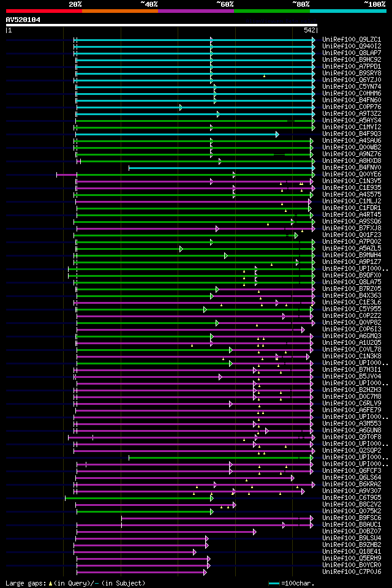Click the UniRef100_A4RT45 label

point(352,215)
